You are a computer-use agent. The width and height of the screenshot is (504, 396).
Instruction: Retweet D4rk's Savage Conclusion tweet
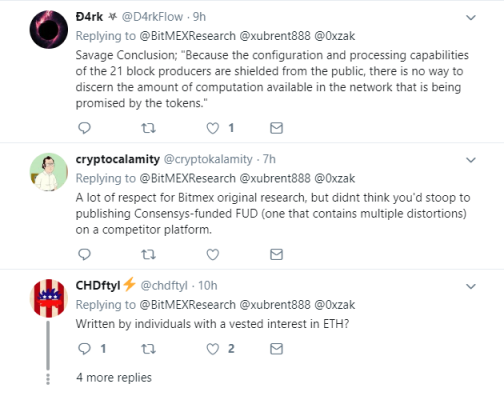point(148,128)
